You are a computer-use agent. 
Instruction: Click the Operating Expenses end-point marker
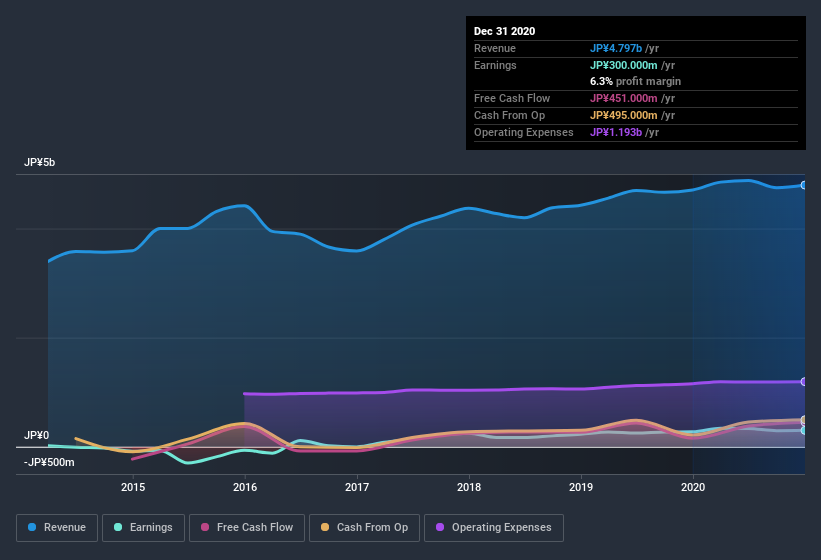804,382
